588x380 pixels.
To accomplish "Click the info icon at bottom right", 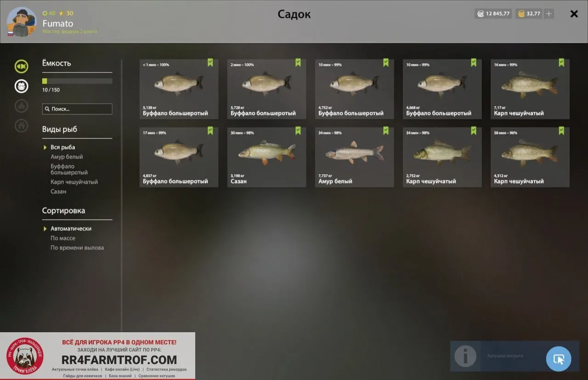I will click(465, 356).
